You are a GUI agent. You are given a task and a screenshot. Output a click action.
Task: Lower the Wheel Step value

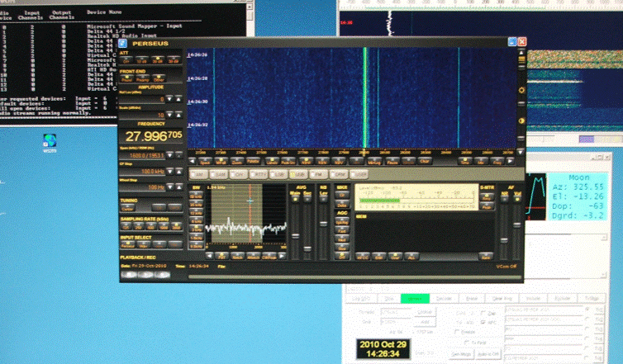170,187
